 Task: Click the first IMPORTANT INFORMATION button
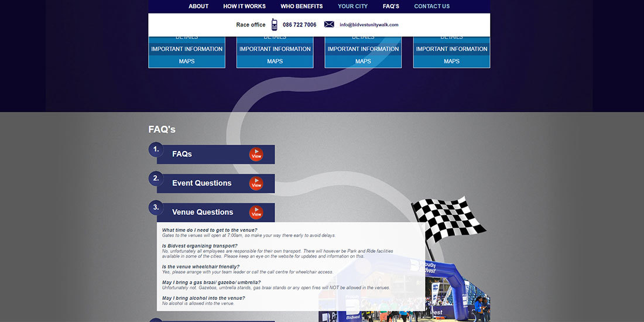click(187, 49)
